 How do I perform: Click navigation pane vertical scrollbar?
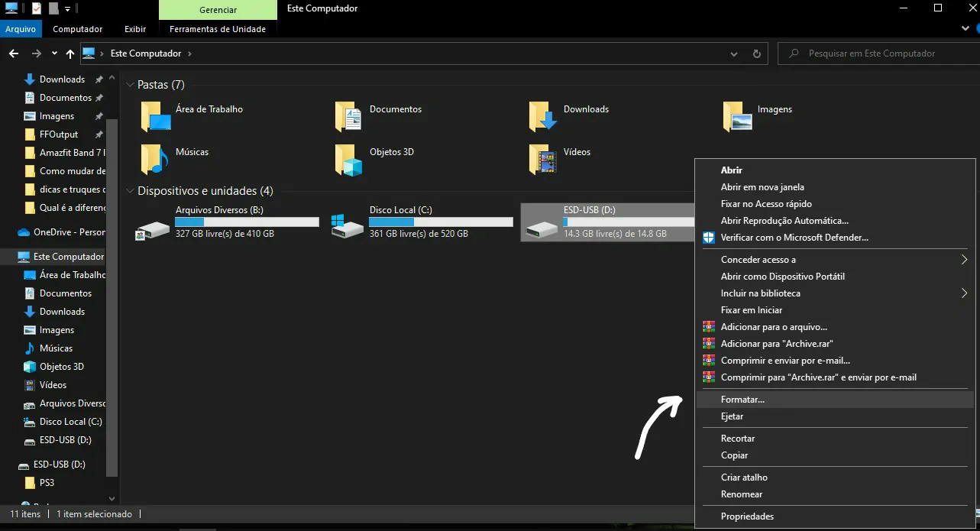[112, 296]
